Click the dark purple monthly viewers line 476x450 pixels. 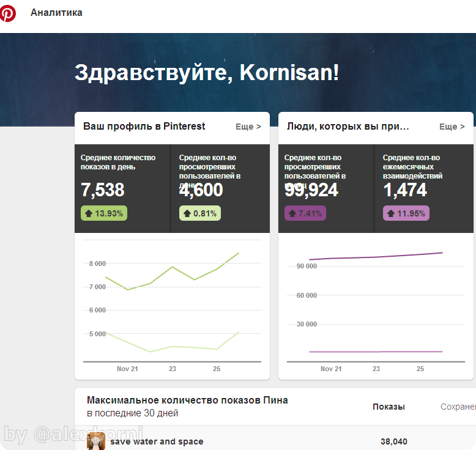tap(376, 257)
